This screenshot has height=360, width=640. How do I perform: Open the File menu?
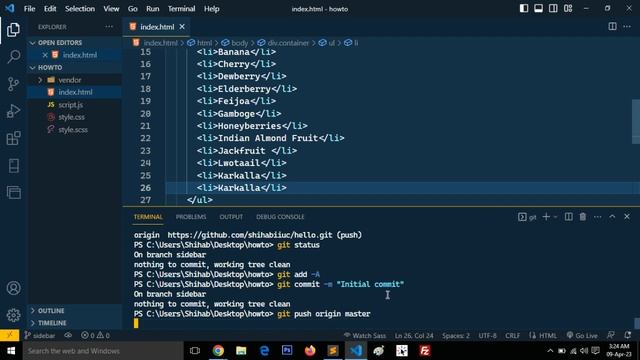point(29,9)
